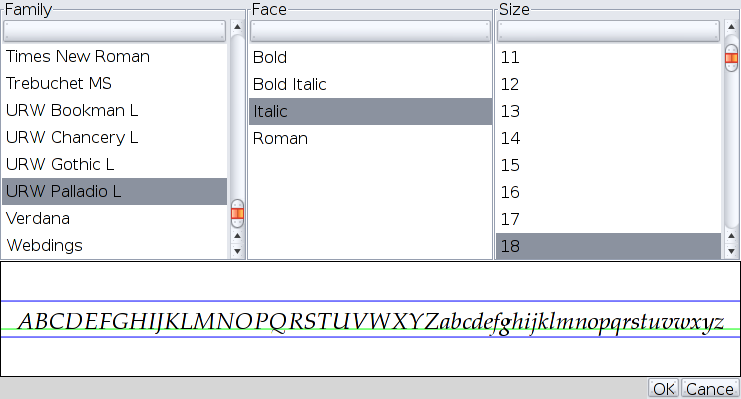Image resolution: width=741 pixels, height=399 pixels.
Task: Click the Size list scroll-up arrow at top
Action: point(731,27)
